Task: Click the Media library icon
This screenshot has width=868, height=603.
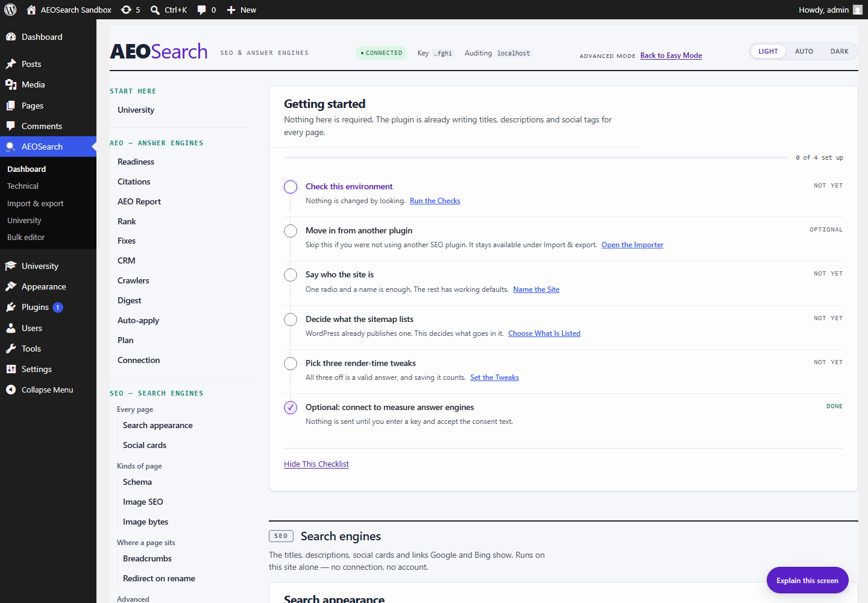Action: coord(11,84)
